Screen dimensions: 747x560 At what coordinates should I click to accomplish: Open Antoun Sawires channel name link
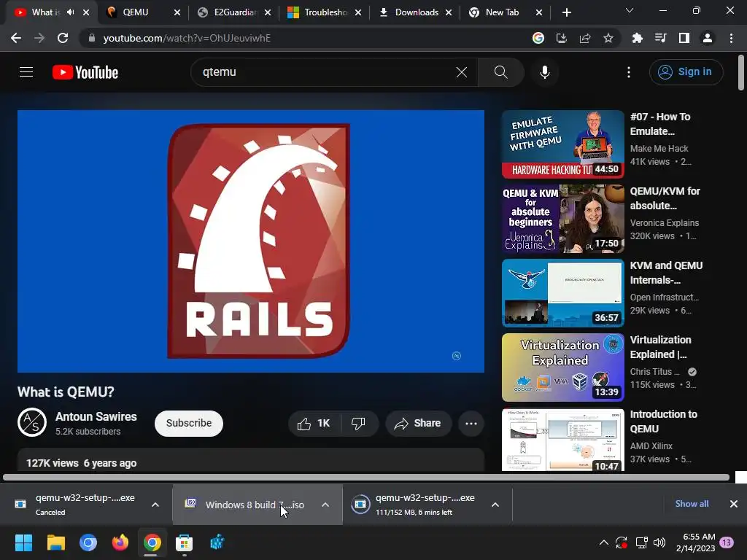point(96,416)
